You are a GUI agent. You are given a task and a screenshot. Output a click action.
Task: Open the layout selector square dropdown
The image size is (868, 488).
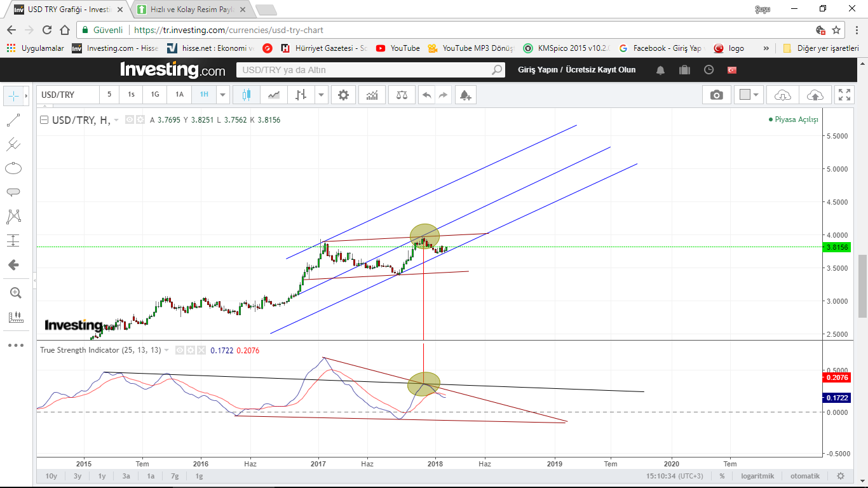coord(749,95)
